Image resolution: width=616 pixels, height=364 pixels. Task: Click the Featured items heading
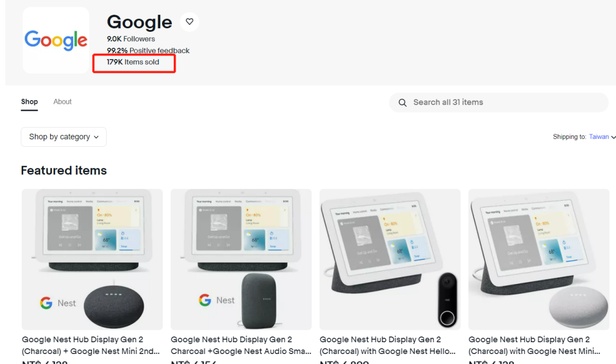(64, 170)
